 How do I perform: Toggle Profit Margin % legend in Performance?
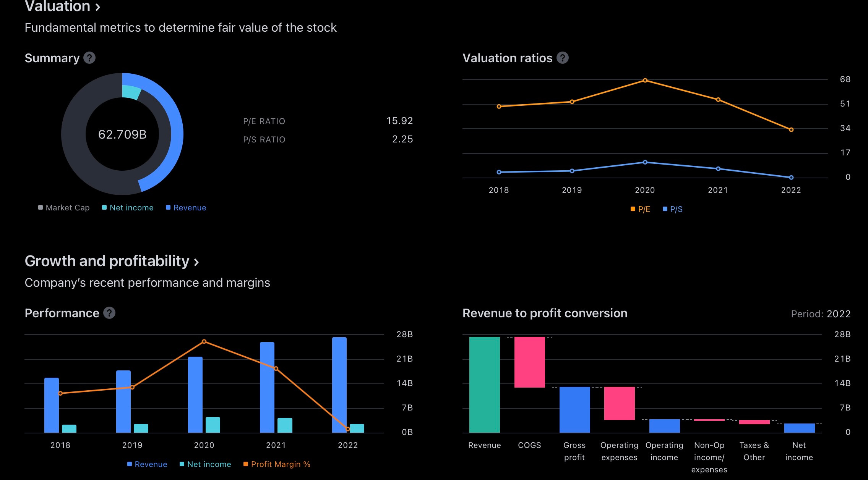[x=277, y=464]
